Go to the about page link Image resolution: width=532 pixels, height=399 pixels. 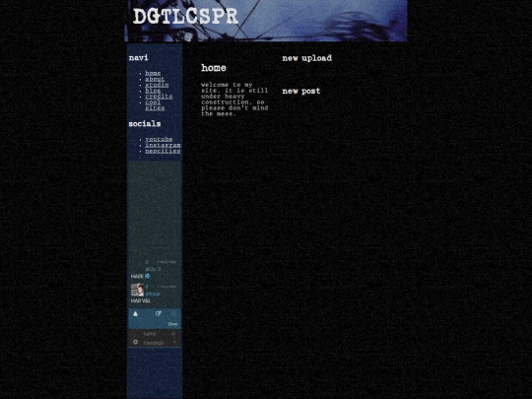(155, 79)
